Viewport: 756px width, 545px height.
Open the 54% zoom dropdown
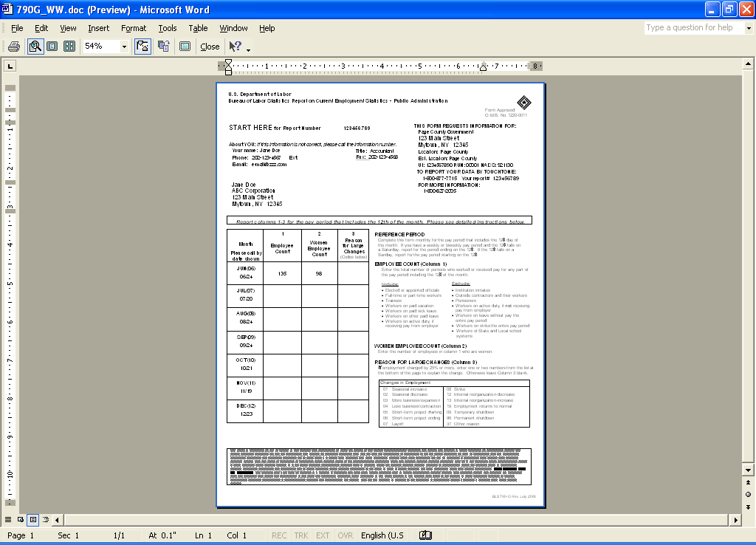(x=124, y=47)
